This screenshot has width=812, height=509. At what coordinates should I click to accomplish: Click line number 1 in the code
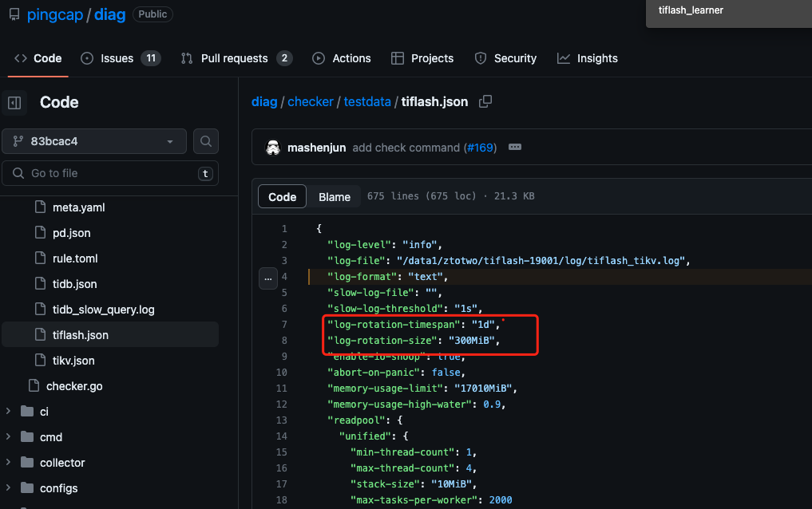[284, 229]
